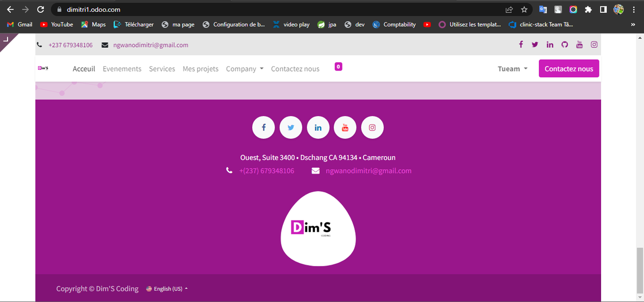
Task: Open the Services menu item
Action: [162, 69]
